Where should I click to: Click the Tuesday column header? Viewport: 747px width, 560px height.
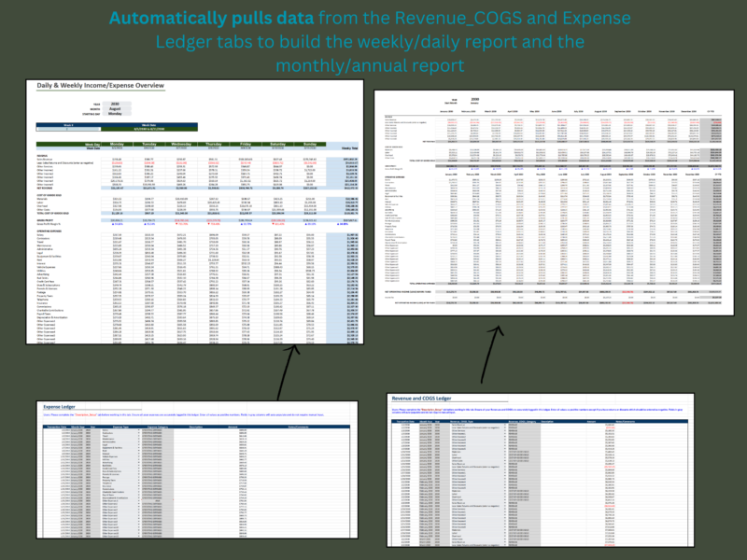click(149, 144)
